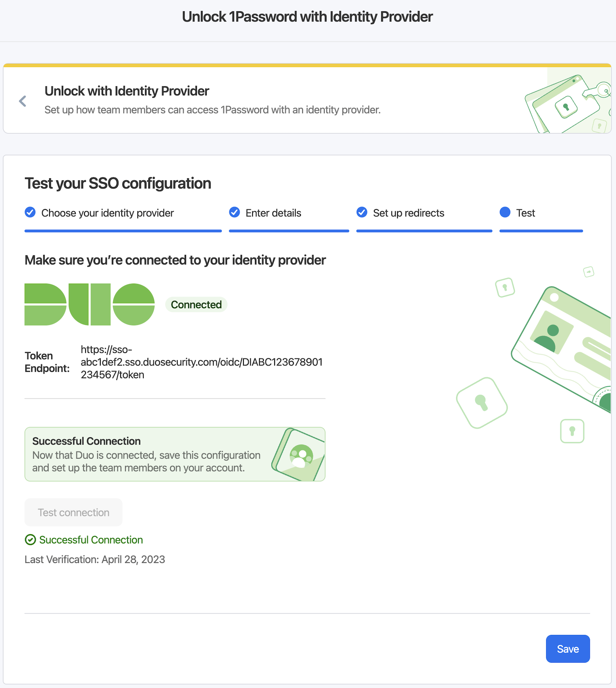Click the blue circle on the Test step
Screen dimensions: 616x688
[505, 213]
